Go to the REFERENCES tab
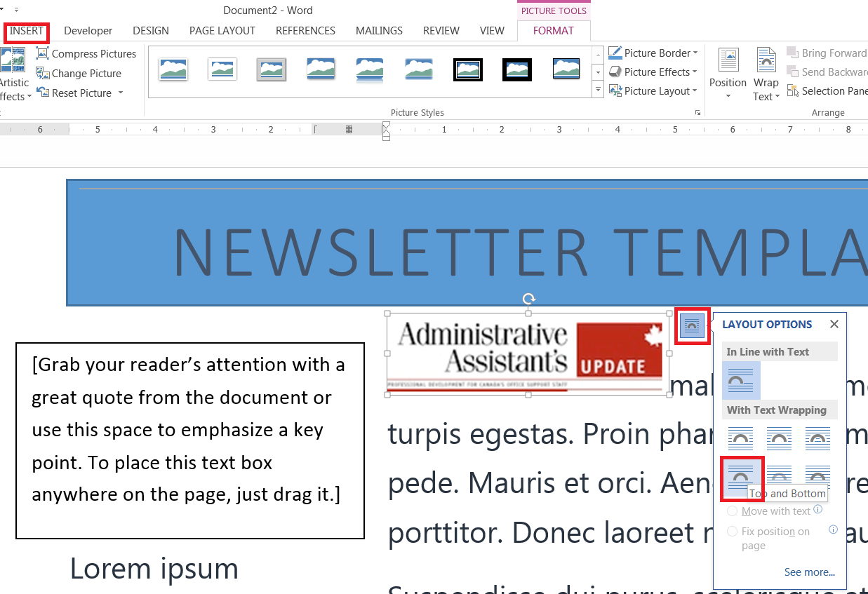This screenshot has height=594, width=868. 305,31
